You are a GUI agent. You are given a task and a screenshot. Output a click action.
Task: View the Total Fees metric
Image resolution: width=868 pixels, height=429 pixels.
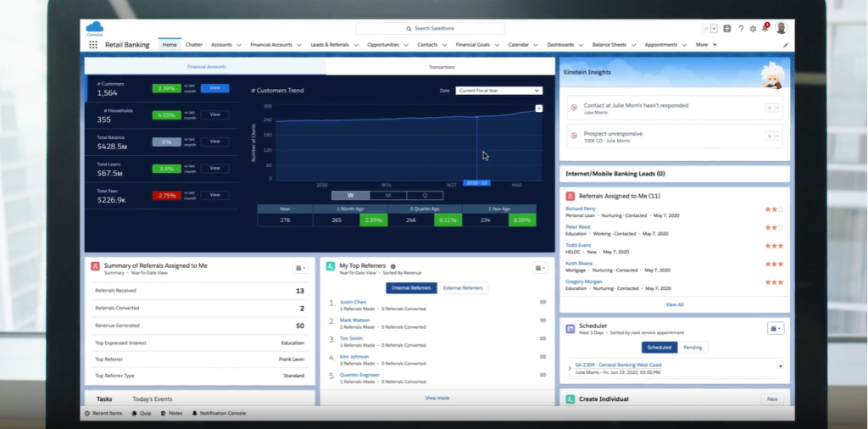[x=214, y=195]
